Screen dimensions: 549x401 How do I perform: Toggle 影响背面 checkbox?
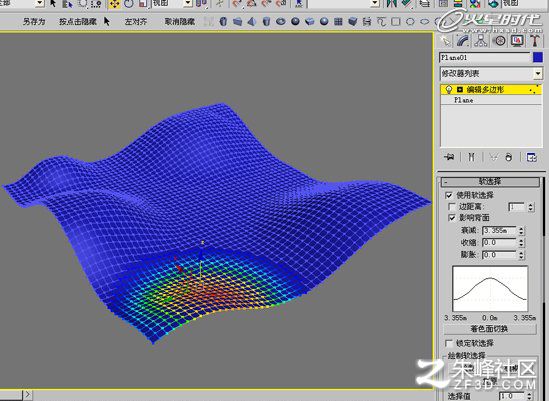click(452, 218)
